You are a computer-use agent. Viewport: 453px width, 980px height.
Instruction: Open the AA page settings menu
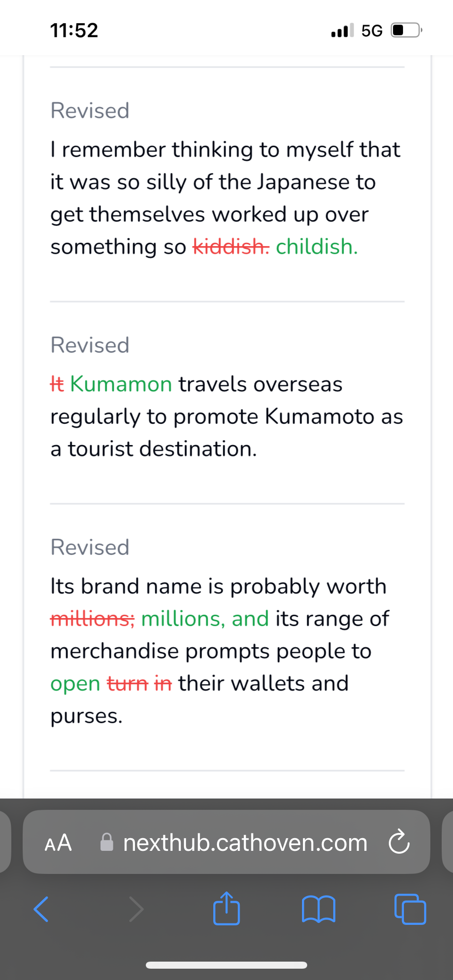pos(58,842)
